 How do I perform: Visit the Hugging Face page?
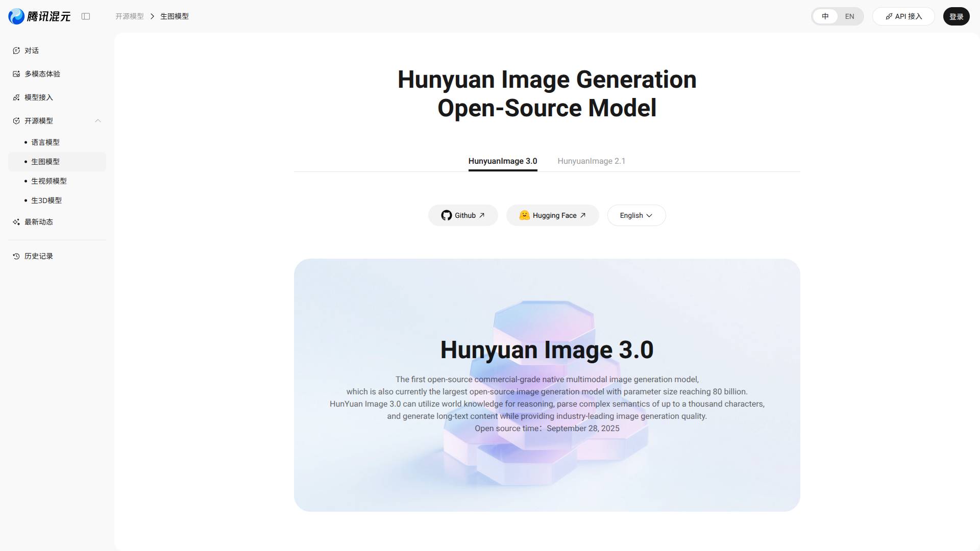(552, 215)
